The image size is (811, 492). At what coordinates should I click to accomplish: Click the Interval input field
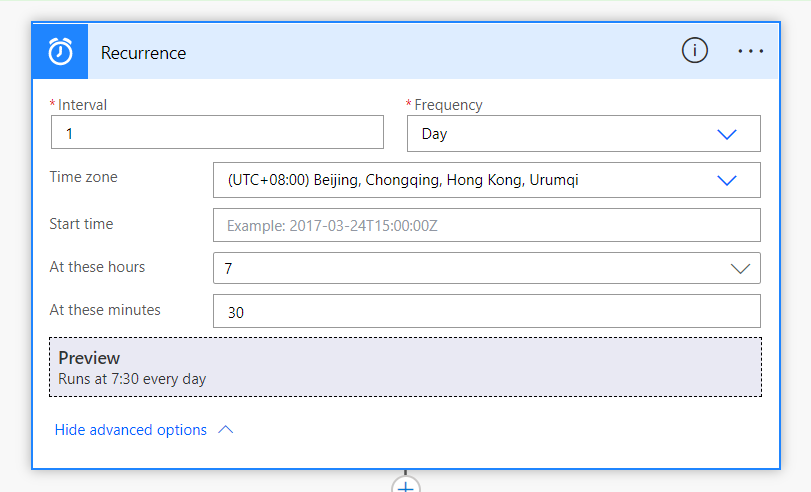[x=217, y=132]
